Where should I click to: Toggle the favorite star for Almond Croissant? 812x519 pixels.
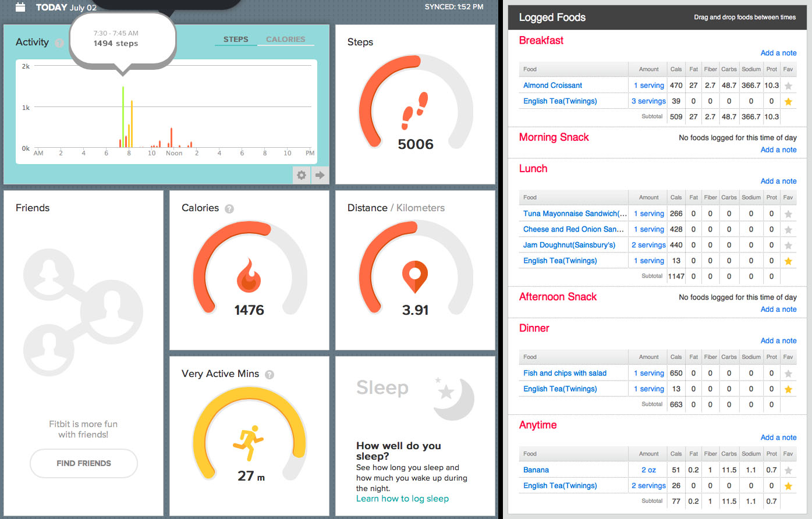coord(788,85)
